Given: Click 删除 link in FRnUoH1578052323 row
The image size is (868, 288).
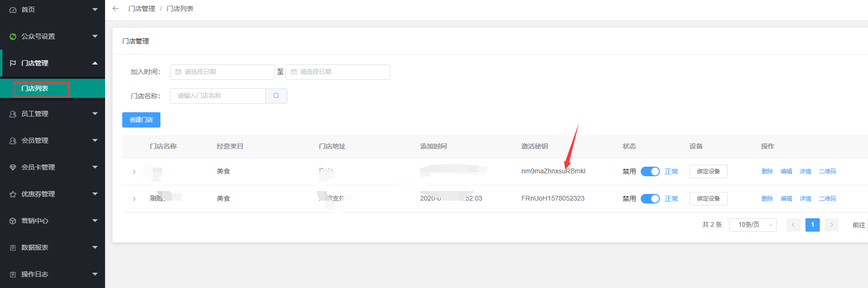Looking at the screenshot, I should 767,199.
